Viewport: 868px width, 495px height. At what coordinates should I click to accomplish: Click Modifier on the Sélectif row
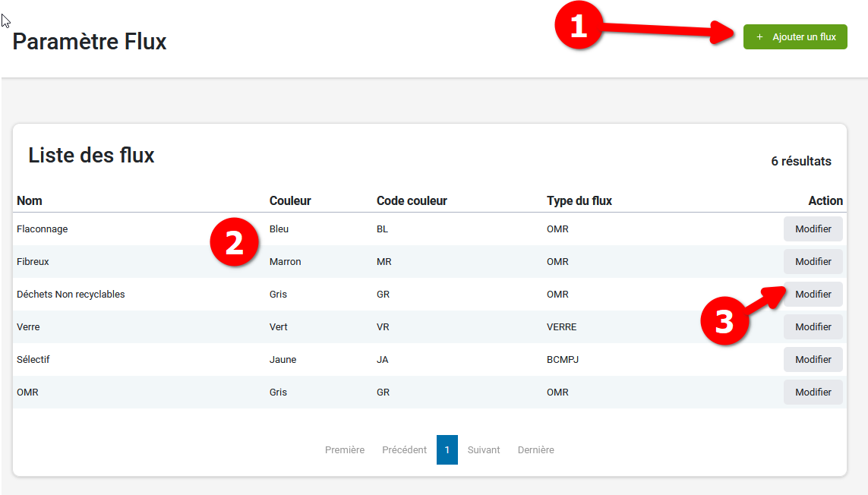pyautogui.click(x=813, y=360)
